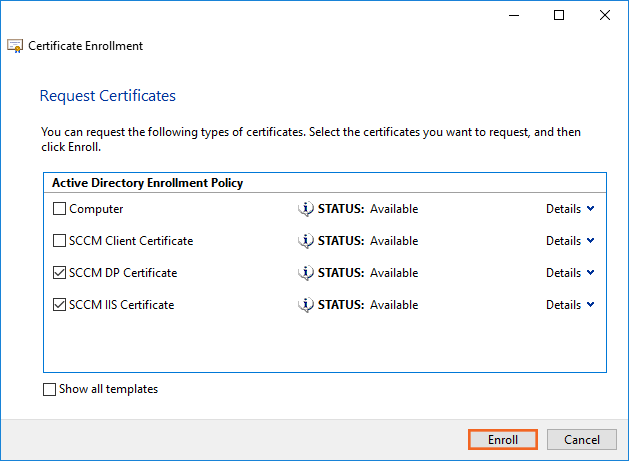Click the info icon in Computer row
Viewport: 629px width, 461px height.
click(x=306, y=209)
